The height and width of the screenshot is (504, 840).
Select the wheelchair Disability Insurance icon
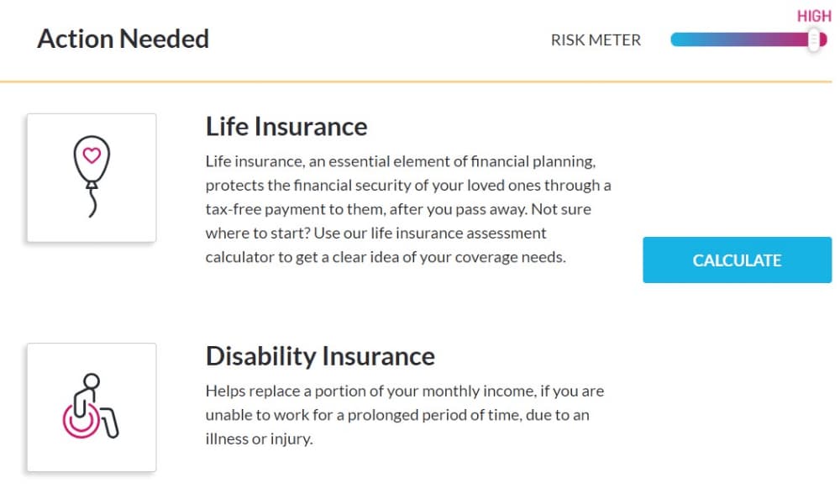[90, 406]
